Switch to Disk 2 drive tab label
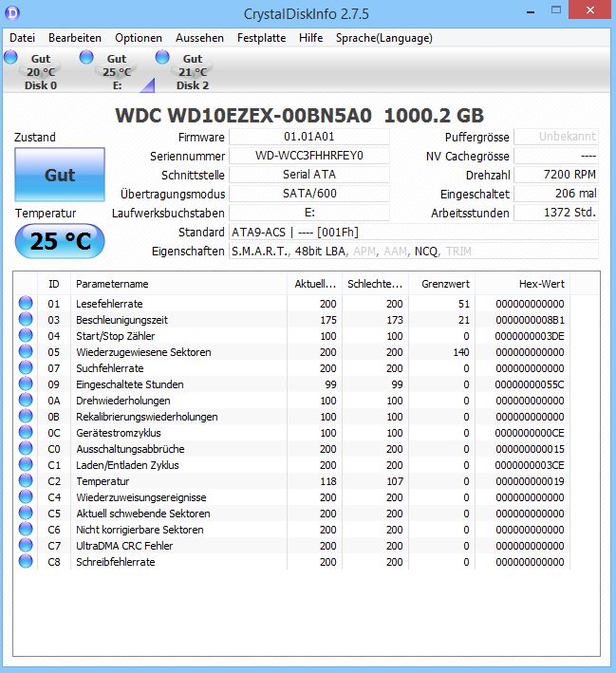This screenshot has width=616, height=673. click(193, 85)
